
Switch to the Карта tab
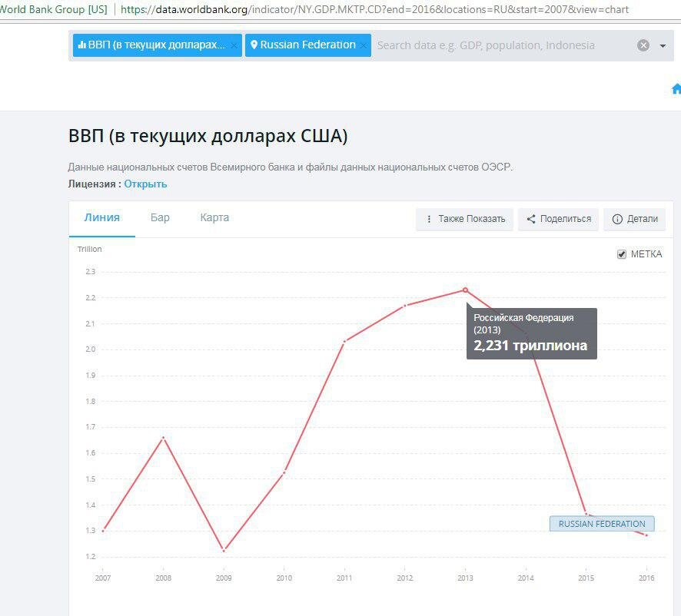click(214, 217)
